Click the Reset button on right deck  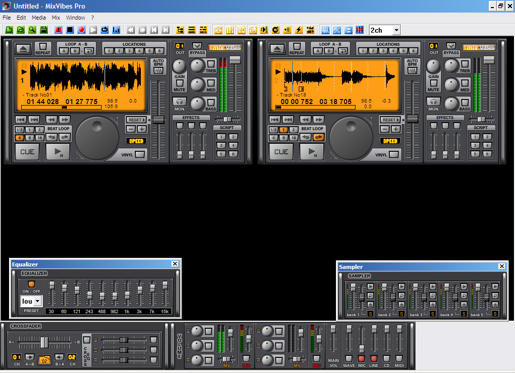click(x=390, y=119)
